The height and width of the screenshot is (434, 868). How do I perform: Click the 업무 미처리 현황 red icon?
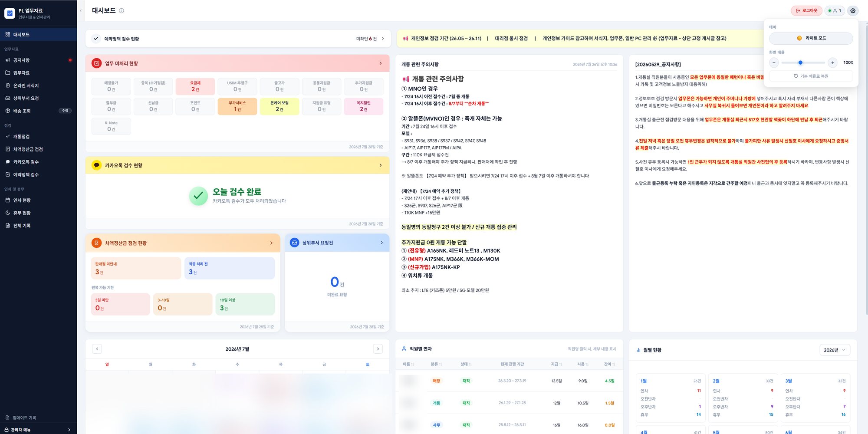coord(97,63)
